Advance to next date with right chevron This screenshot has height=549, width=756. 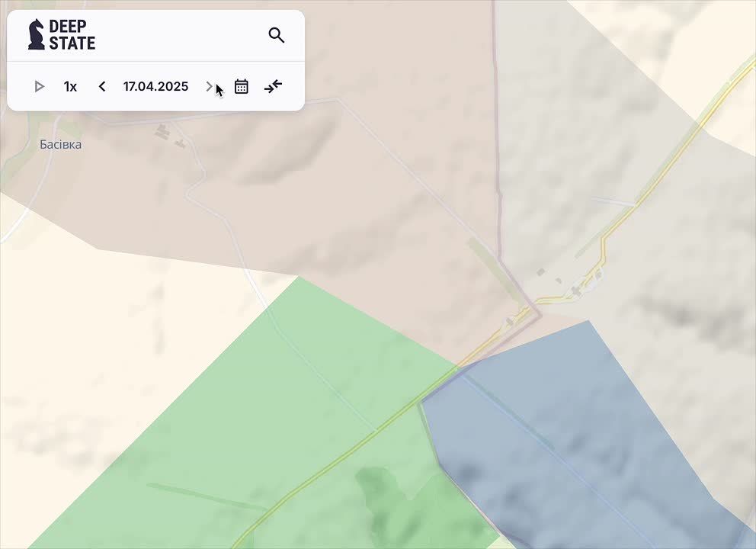209,87
